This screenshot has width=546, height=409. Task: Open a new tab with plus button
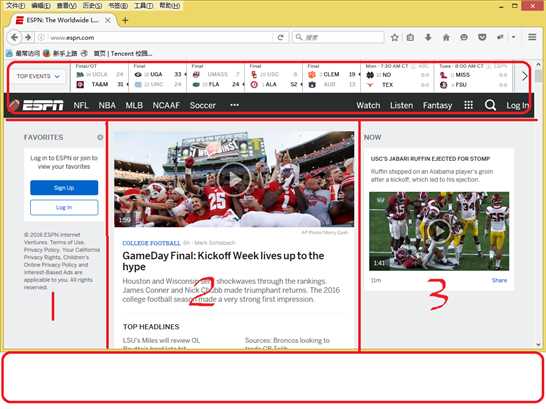[x=125, y=20]
